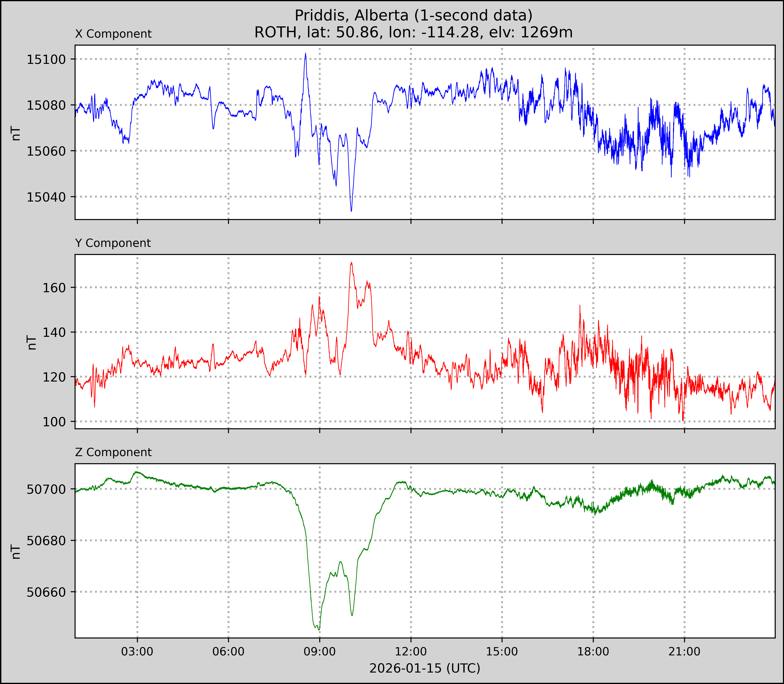Click the green Z trace minimum near 09:00
This screenshot has width=784, height=684.
pyautogui.click(x=319, y=629)
